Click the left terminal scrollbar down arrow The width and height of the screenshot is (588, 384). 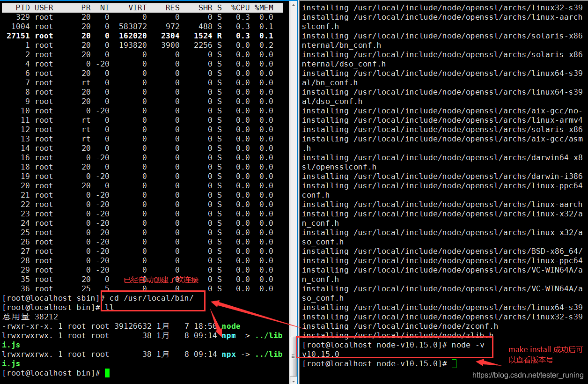(294, 380)
